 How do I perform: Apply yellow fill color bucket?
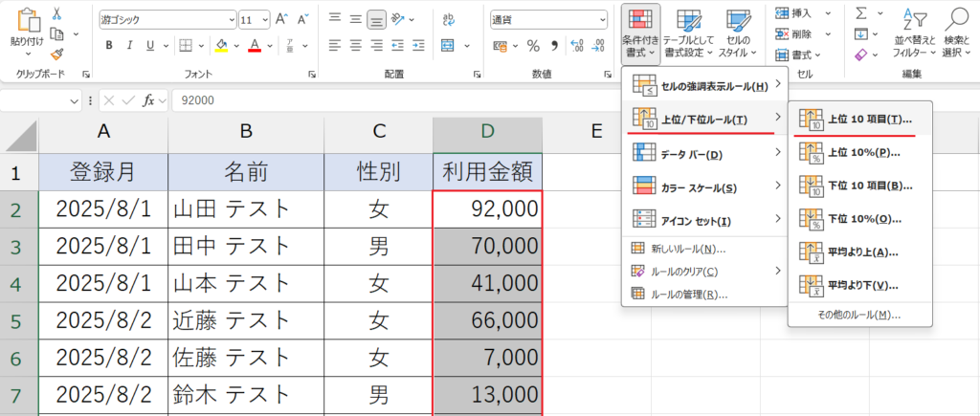[x=221, y=45]
